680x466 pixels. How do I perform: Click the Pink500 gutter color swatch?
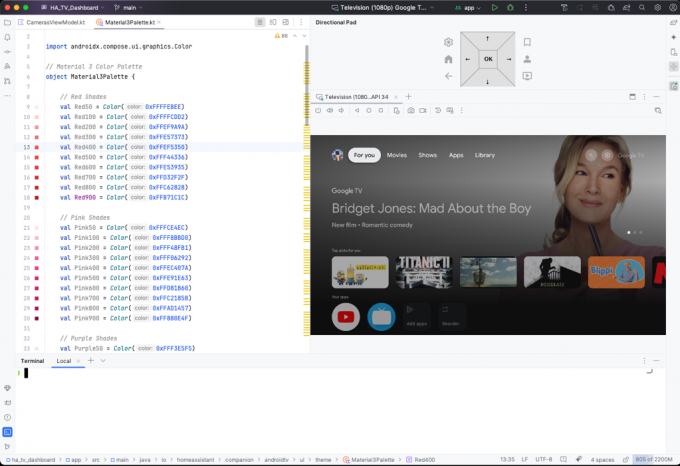tap(37, 278)
